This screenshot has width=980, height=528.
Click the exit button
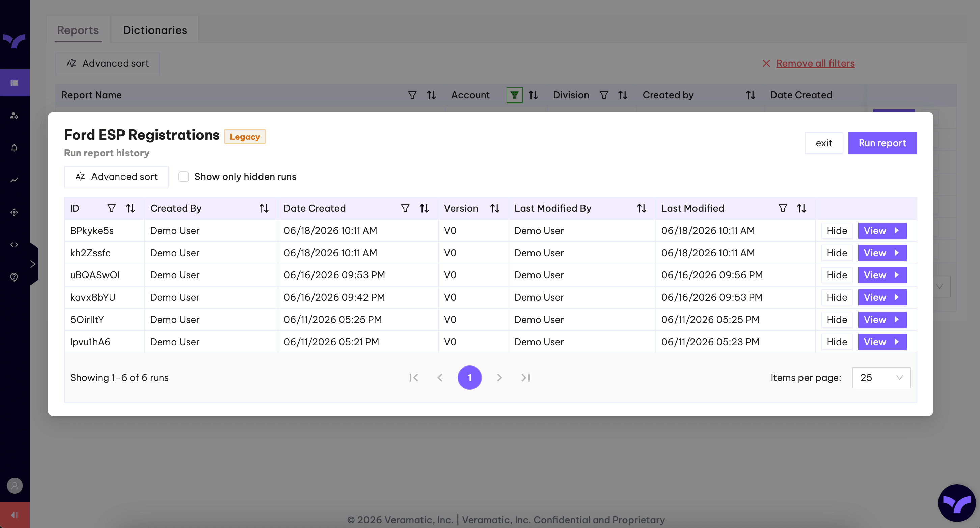click(x=824, y=143)
